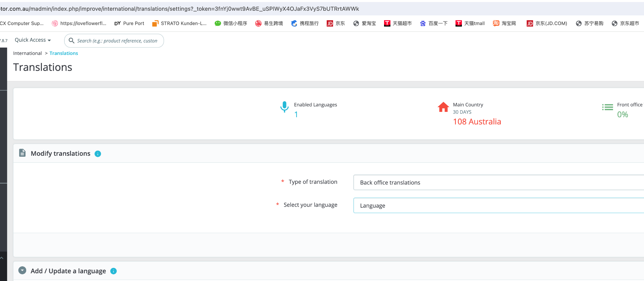644x281 pixels.
Task: Open the 京东超市 bookmark
Action: click(626, 23)
